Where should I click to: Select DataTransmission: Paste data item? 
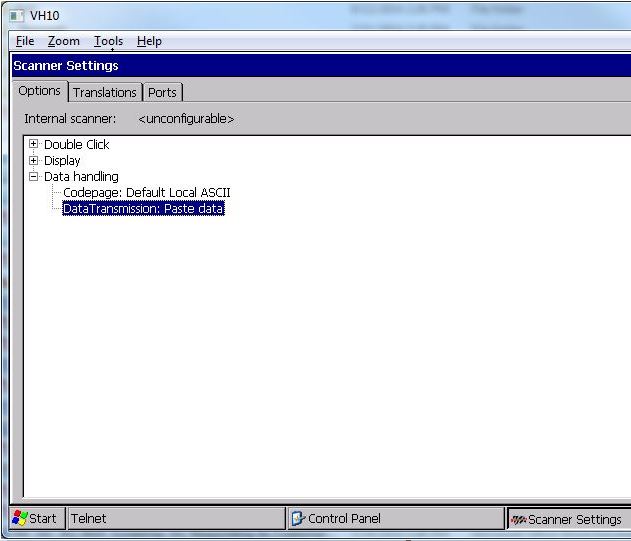[143, 209]
